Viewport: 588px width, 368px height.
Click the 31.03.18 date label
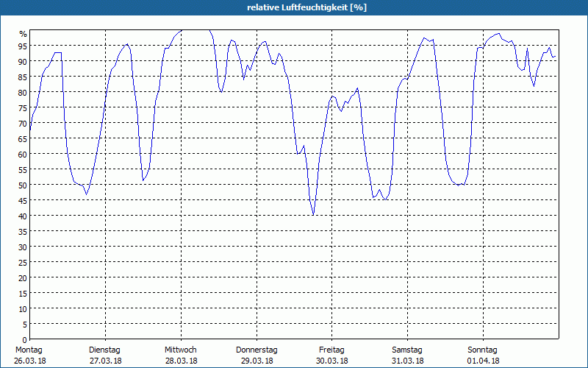tap(408, 361)
